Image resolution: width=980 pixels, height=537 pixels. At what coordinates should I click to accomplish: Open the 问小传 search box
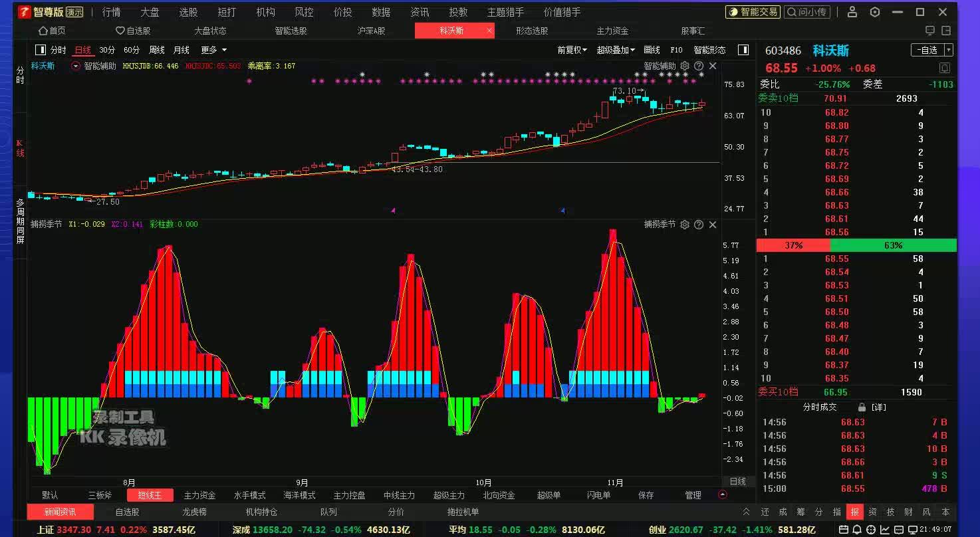[x=807, y=12]
